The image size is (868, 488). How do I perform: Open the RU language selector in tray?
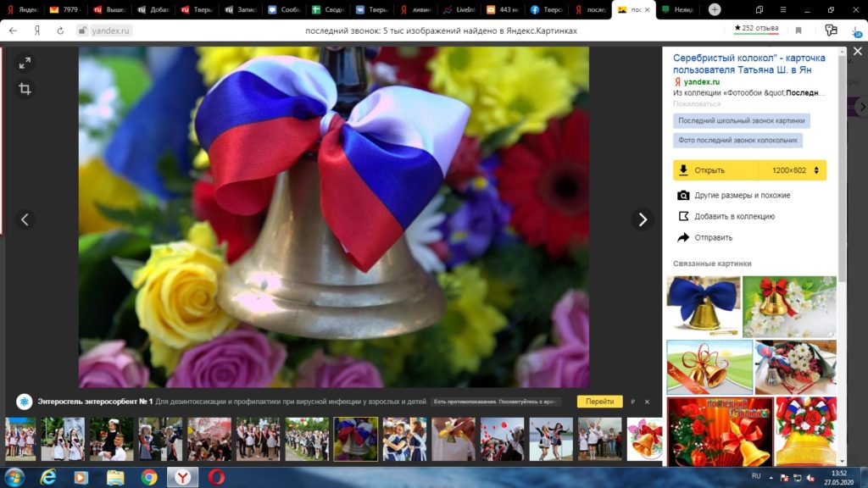point(756,477)
